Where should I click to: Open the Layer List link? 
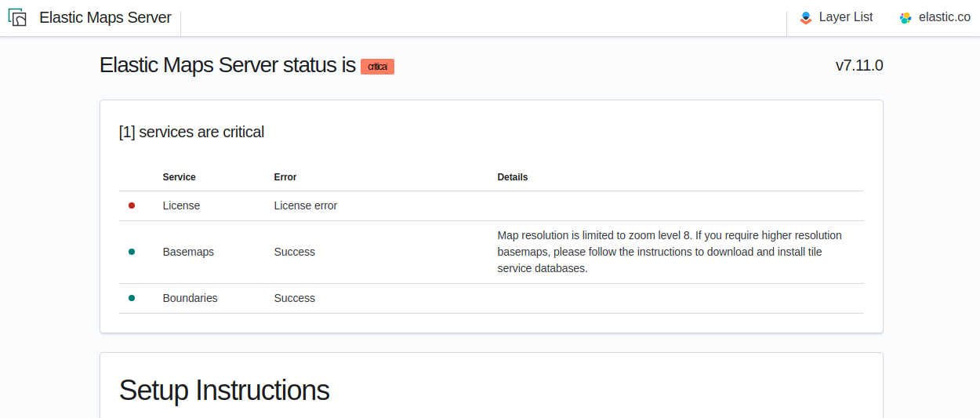tap(845, 17)
